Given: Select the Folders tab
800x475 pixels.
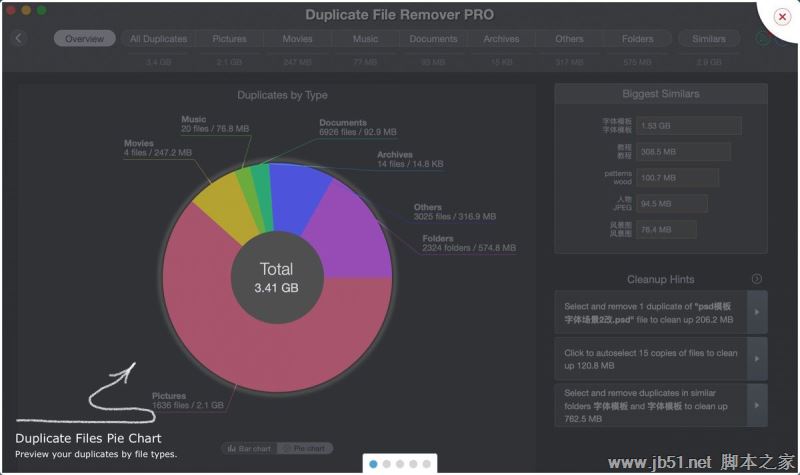Looking at the screenshot, I should point(637,39).
